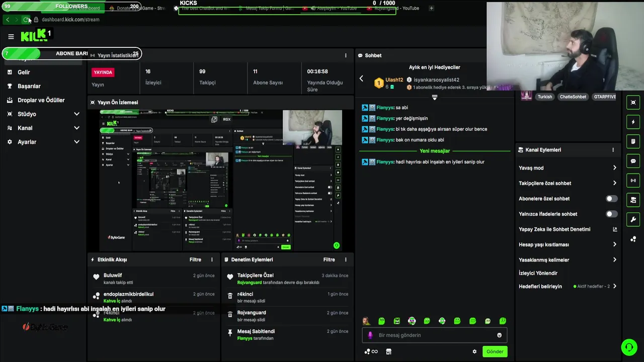
Task: Click the chat bubble icon in right rail
Action: (x=633, y=161)
